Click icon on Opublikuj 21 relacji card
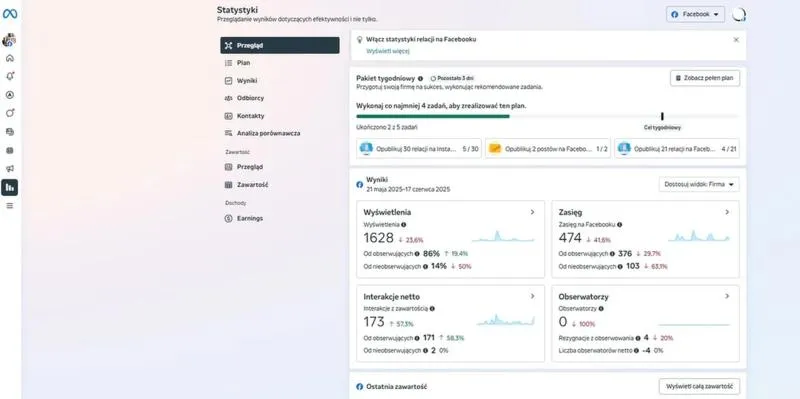The height and width of the screenshot is (399, 800). tap(624, 148)
